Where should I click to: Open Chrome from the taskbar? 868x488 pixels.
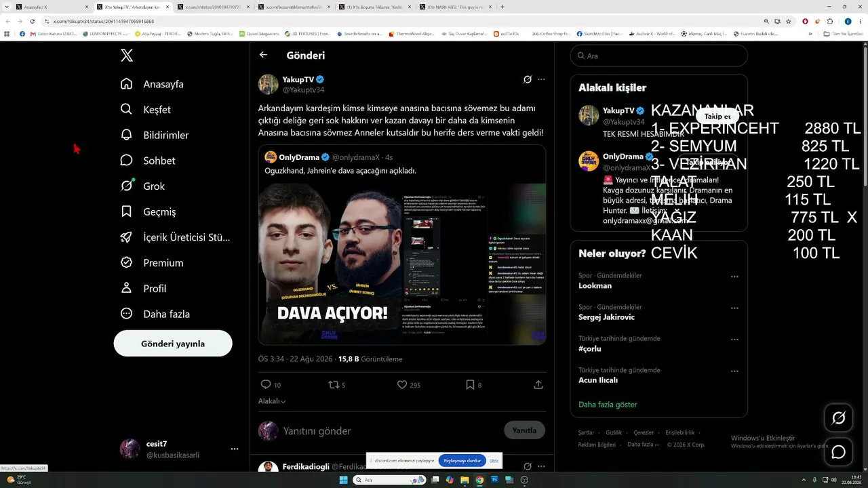pos(479,480)
